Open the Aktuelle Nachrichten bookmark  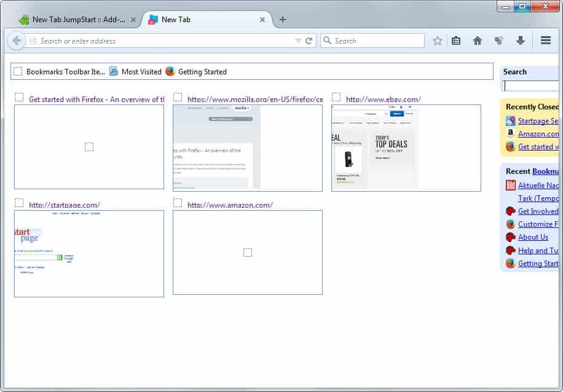pyautogui.click(x=538, y=186)
